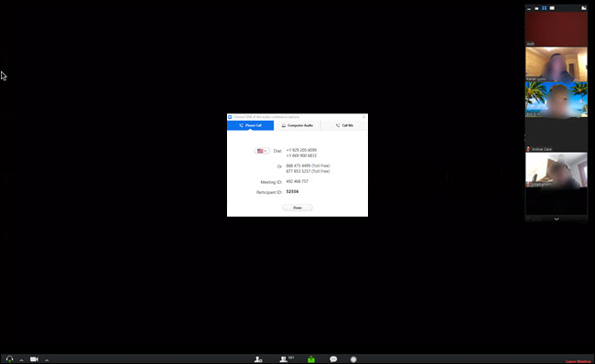Click the Done button in audio dialog
This screenshot has width=595, height=364.
(x=297, y=208)
